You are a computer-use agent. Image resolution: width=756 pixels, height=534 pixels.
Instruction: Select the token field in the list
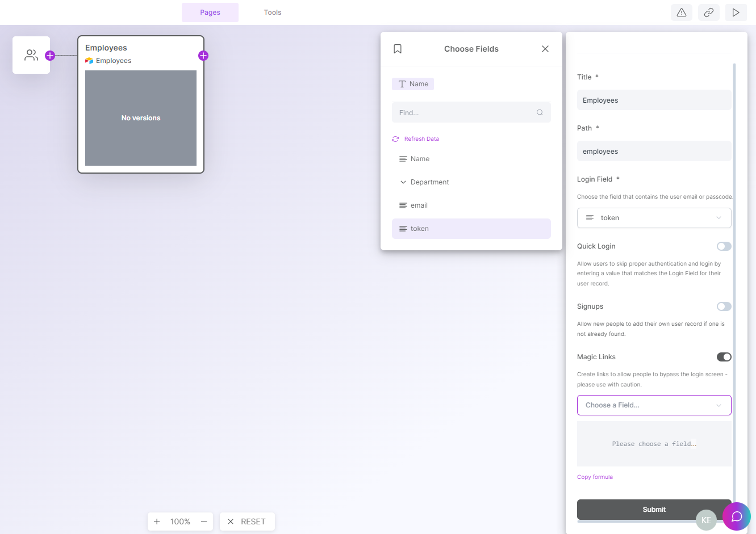[x=471, y=229]
